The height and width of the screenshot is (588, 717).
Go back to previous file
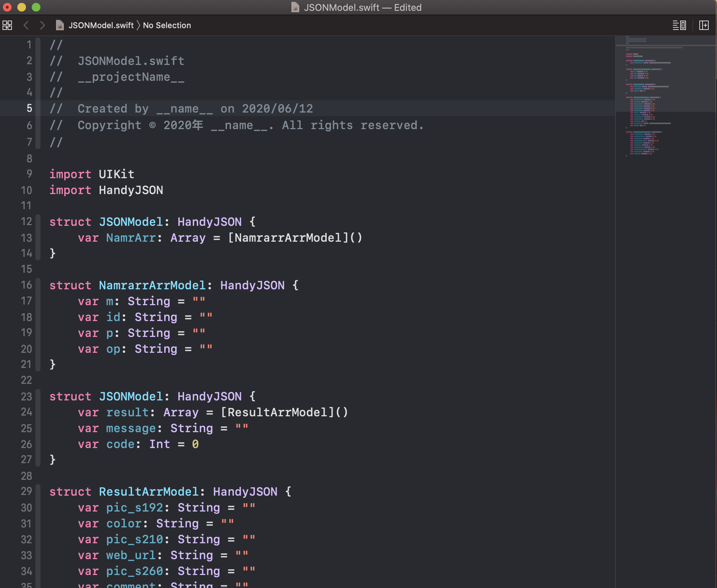click(x=26, y=25)
